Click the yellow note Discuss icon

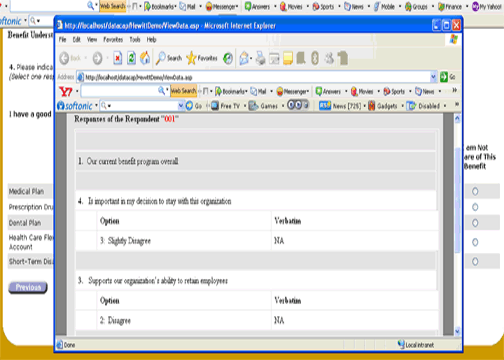point(288,58)
